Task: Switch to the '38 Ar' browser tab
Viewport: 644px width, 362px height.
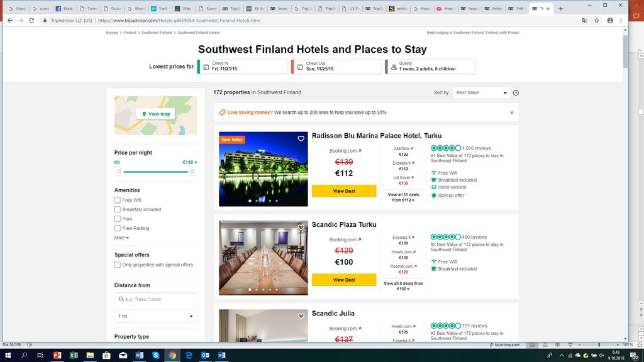Action: [255, 9]
